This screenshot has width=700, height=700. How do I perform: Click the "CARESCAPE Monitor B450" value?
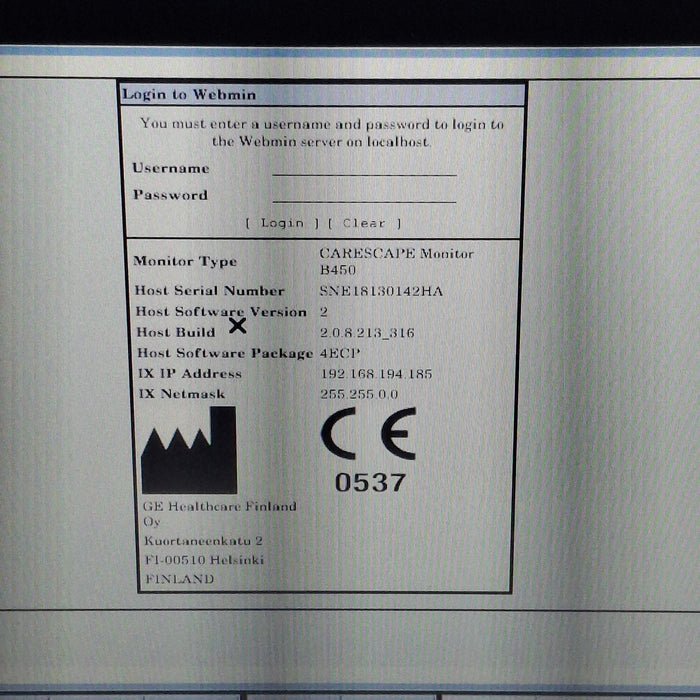(x=396, y=262)
